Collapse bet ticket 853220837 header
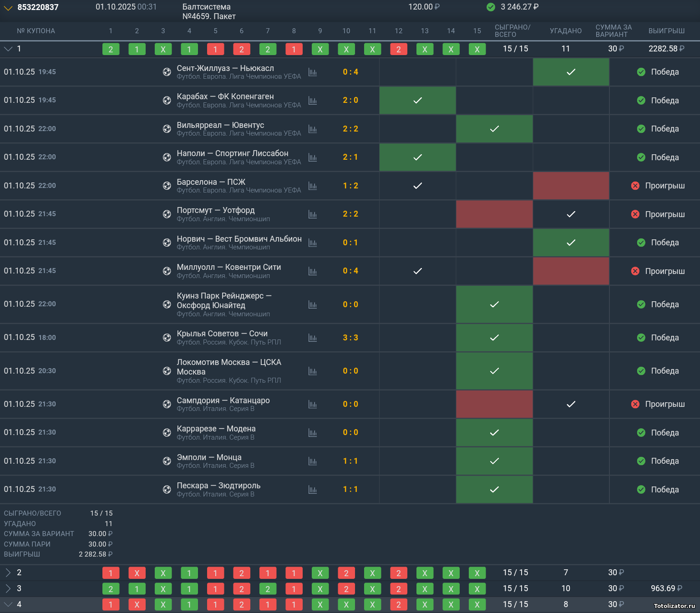This screenshot has height=613, width=700. click(8, 7)
